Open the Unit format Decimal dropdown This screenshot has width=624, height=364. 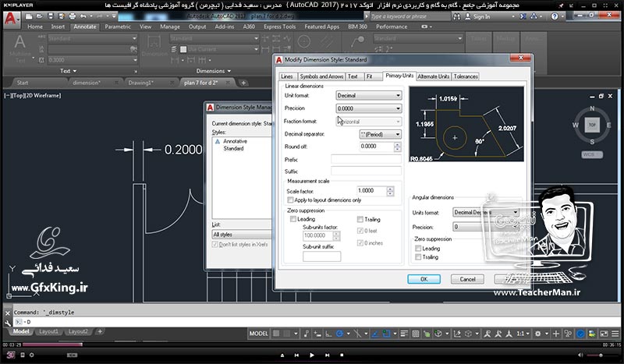point(368,95)
